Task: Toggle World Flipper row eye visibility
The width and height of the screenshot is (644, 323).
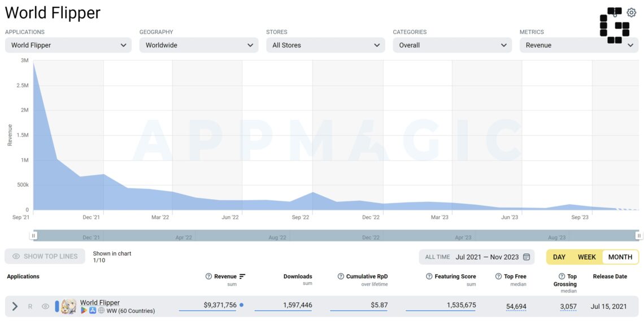Action: [x=45, y=307]
